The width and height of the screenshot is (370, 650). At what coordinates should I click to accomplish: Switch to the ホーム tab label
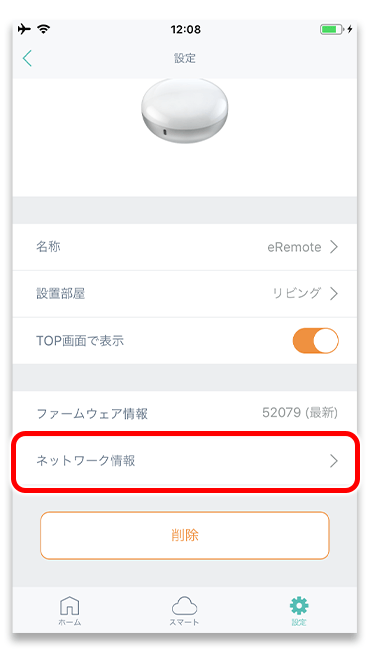point(69,623)
